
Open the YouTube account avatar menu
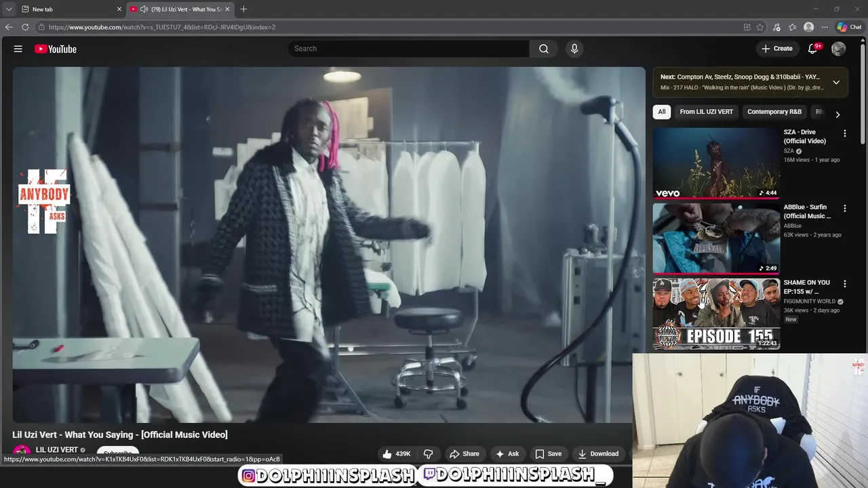[838, 49]
